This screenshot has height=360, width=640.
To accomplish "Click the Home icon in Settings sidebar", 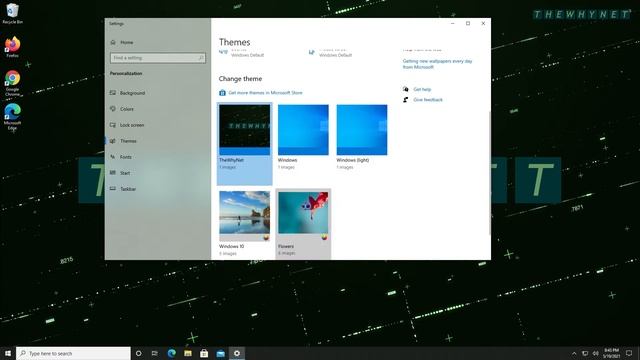I will click(113, 42).
